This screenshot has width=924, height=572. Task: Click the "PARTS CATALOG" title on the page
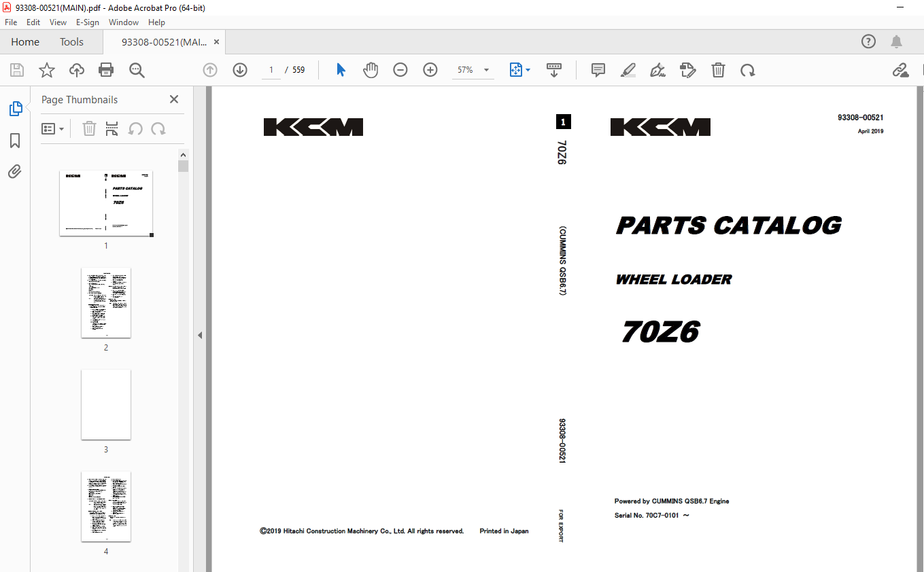[x=729, y=226]
